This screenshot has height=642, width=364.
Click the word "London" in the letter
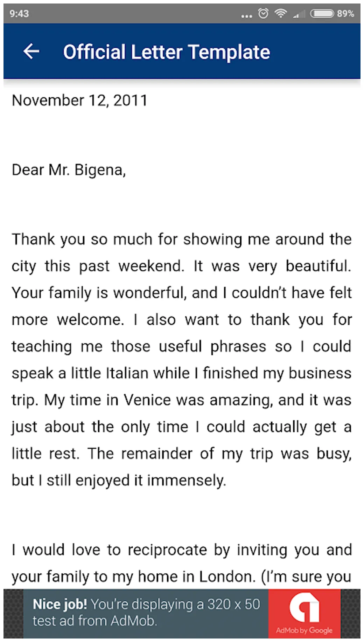[225, 577]
